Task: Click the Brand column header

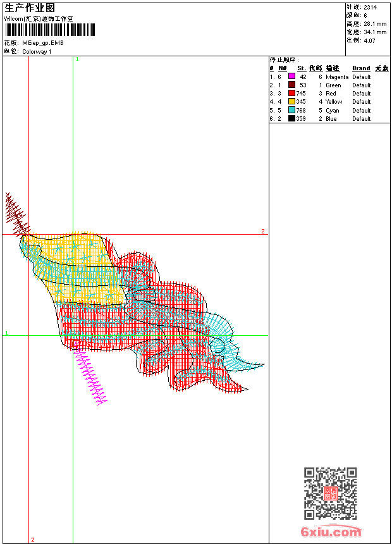Action: pyautogui.click(x=361, y=68)
